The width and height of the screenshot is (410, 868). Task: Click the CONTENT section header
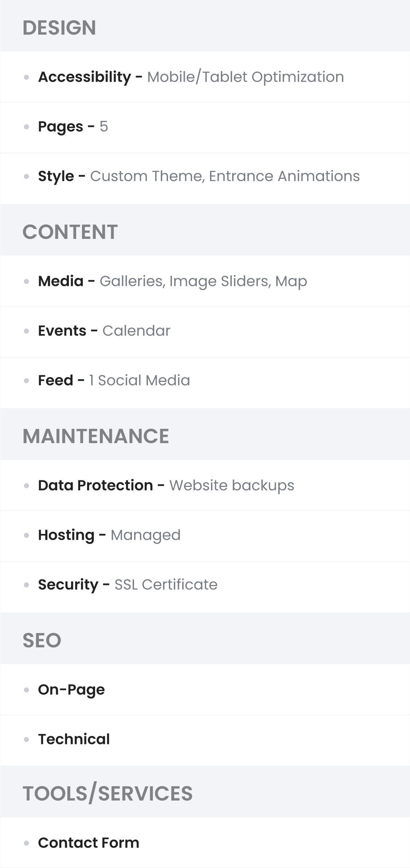coord(70,232)
